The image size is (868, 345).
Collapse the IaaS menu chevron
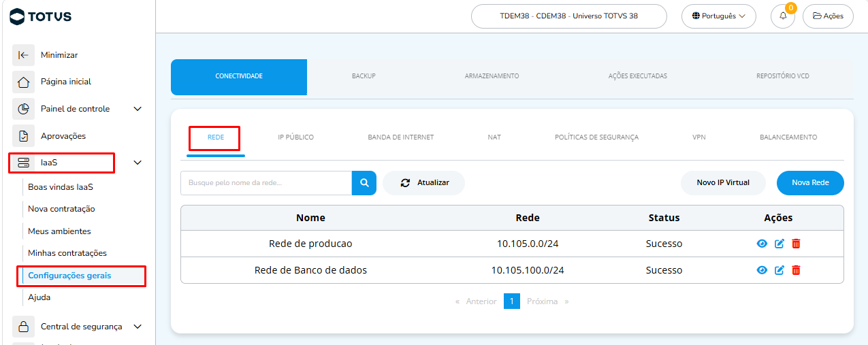pyautogui.click(x=138, y=163)
